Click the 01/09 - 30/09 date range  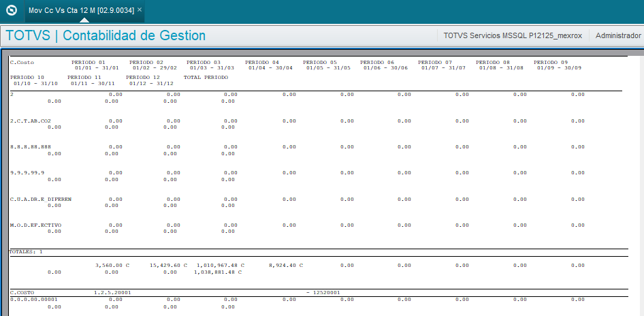(560, 68)
